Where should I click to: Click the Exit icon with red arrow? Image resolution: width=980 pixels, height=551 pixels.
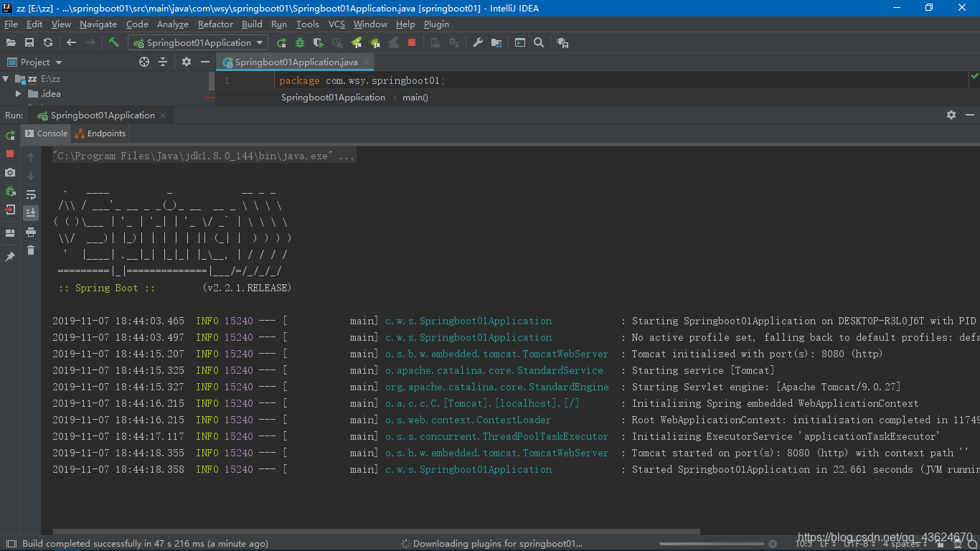tap(10, 210)
